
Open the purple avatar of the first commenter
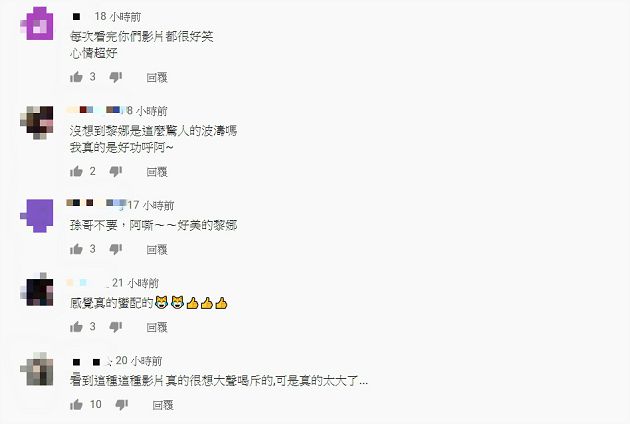37,23
